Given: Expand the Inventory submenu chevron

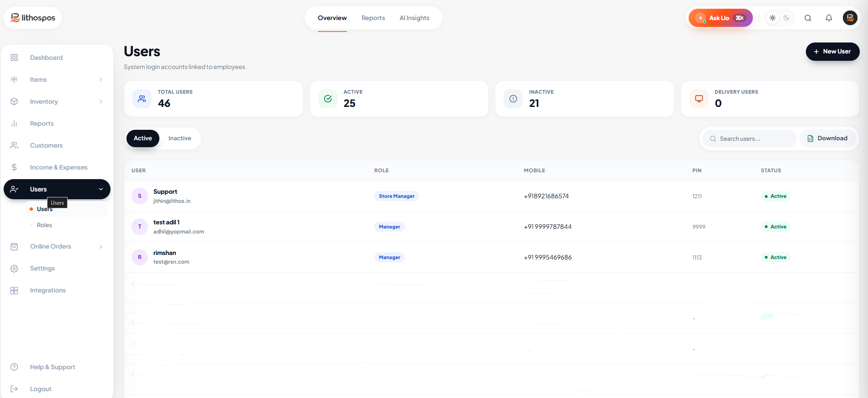Looking at the screenshot, I should point(101,101).
